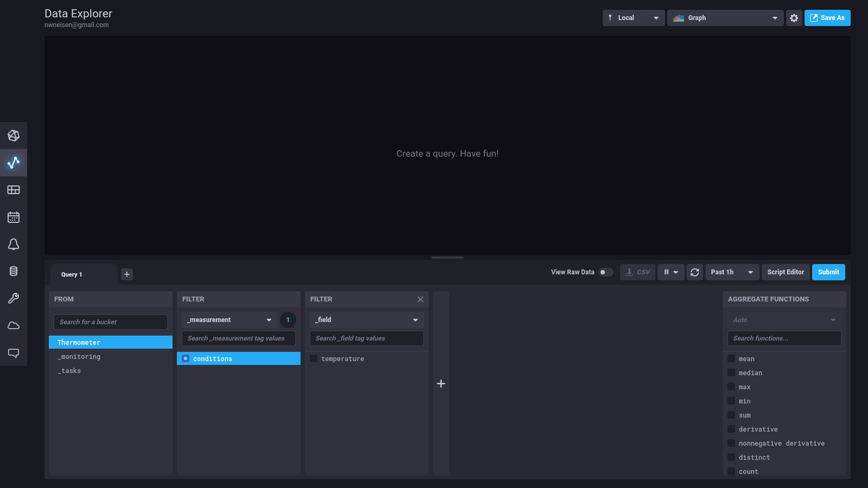The image size is (868, 488).
Task: Open the Load Data database icon in sidebar
Action: click(14, 271)
